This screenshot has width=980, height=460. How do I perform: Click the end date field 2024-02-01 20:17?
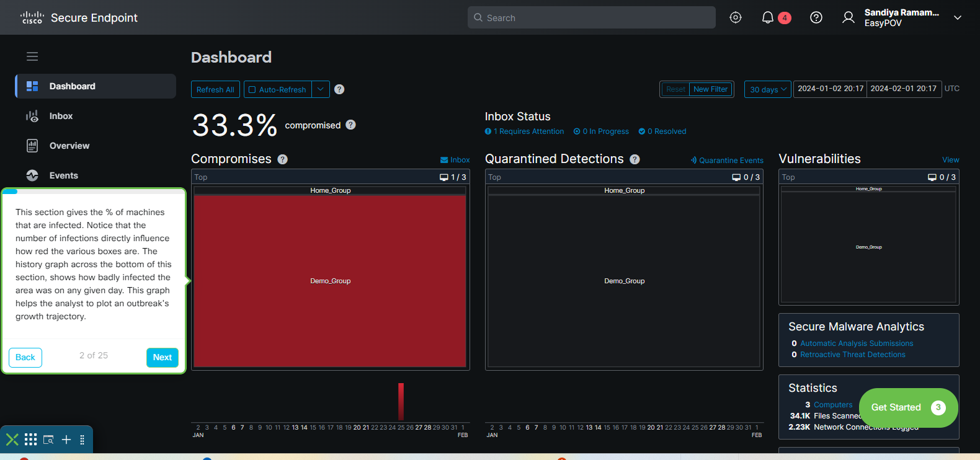pos(904,89)
